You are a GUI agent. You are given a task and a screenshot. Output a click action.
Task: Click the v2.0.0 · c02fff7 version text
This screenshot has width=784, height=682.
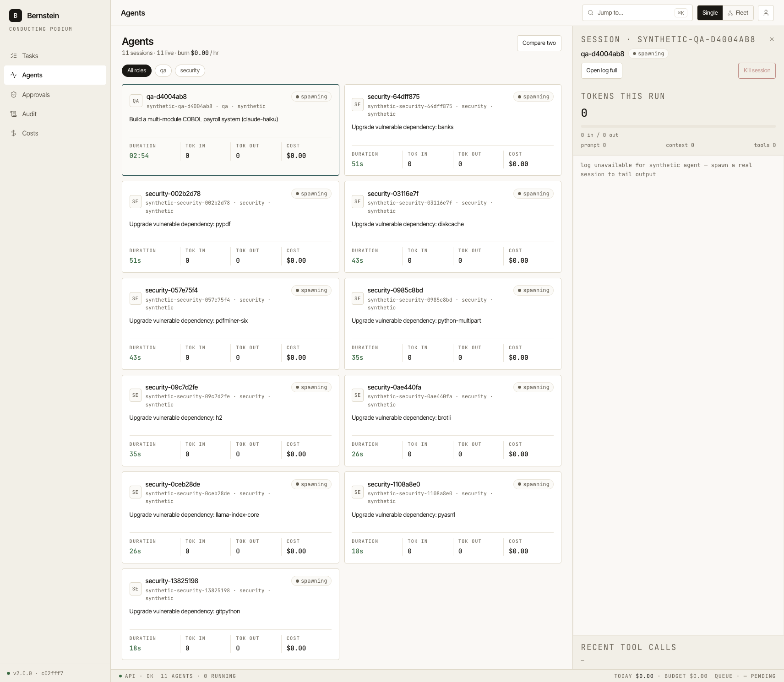tap(38, 673)
